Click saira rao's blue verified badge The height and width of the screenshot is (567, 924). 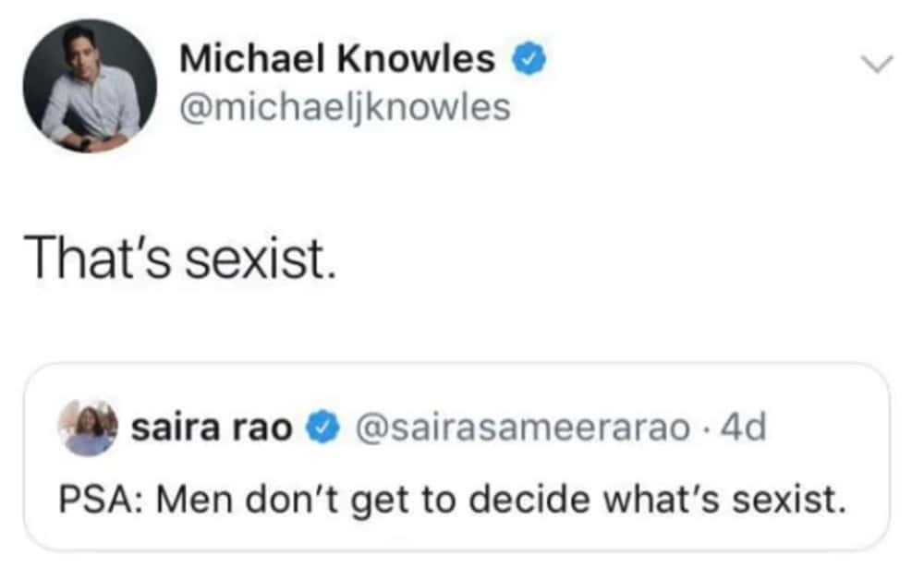pos(322,428)
